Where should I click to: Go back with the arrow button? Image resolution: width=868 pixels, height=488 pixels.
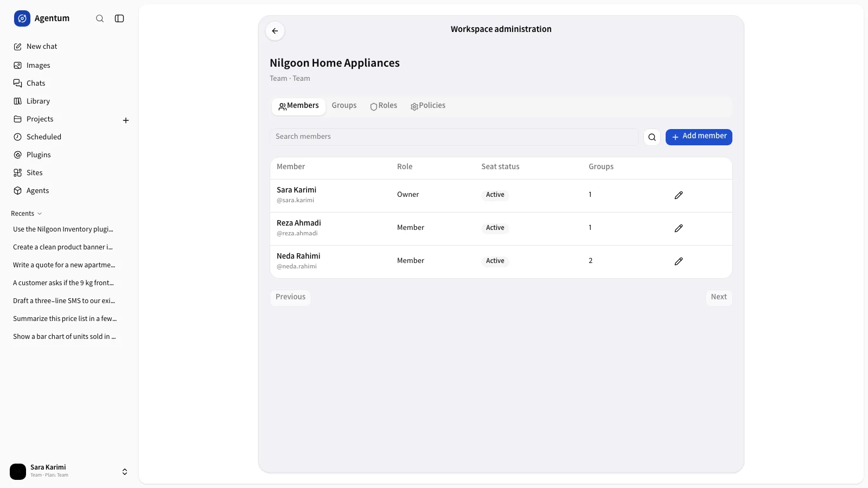(x=275, y=31)
